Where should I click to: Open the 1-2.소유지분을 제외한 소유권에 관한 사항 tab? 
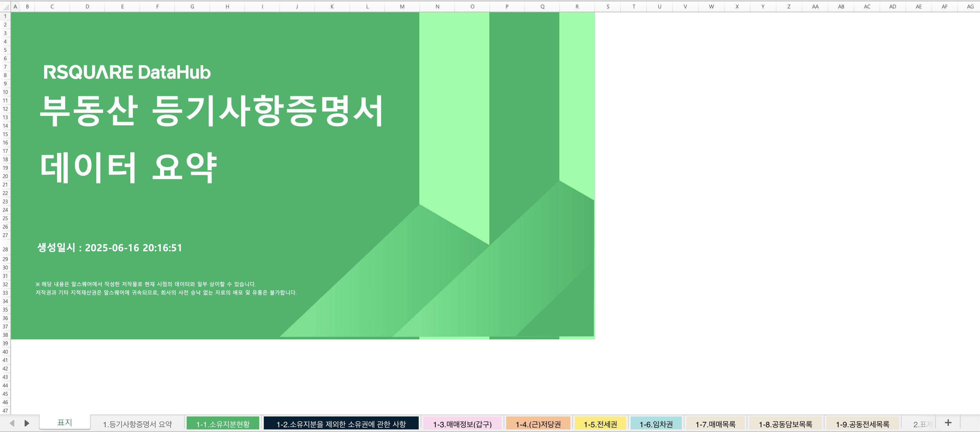(341, 424)
